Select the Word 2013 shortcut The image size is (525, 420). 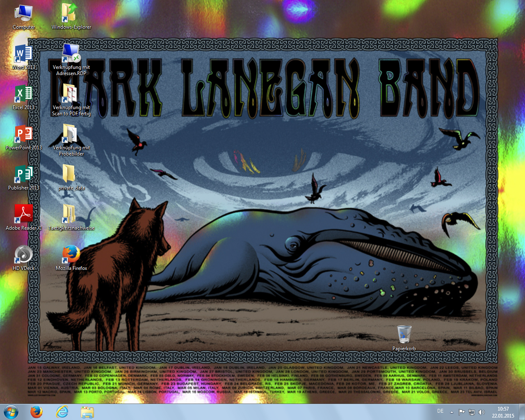[x=23, y=54]
